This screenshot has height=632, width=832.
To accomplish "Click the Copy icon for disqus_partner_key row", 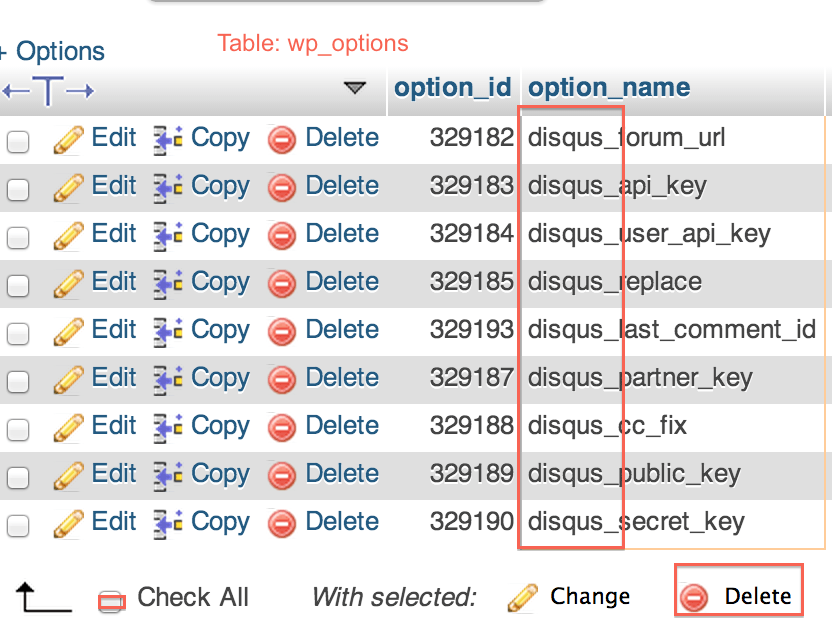I will (168, 380).
